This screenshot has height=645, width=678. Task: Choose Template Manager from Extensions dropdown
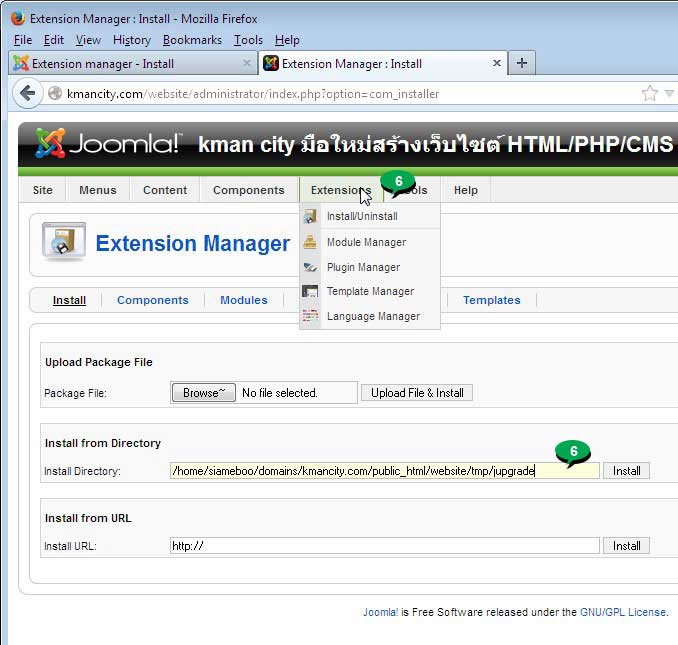pyautogui.click(x=370, y=291)
